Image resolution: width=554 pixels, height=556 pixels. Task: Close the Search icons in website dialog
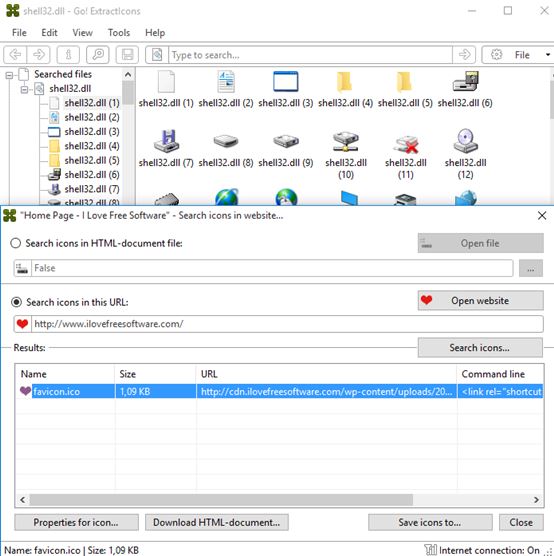[542, 215]
